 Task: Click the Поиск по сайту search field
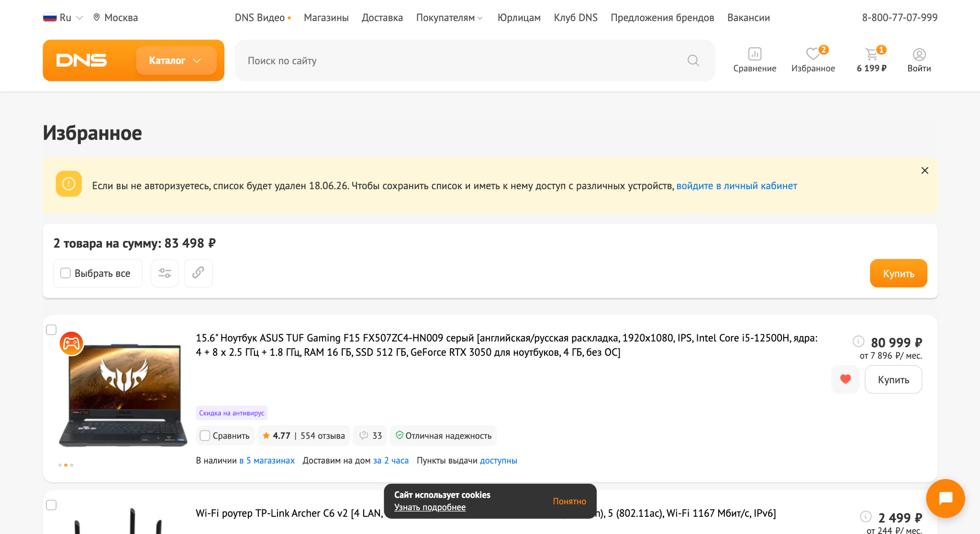(475, 60)
